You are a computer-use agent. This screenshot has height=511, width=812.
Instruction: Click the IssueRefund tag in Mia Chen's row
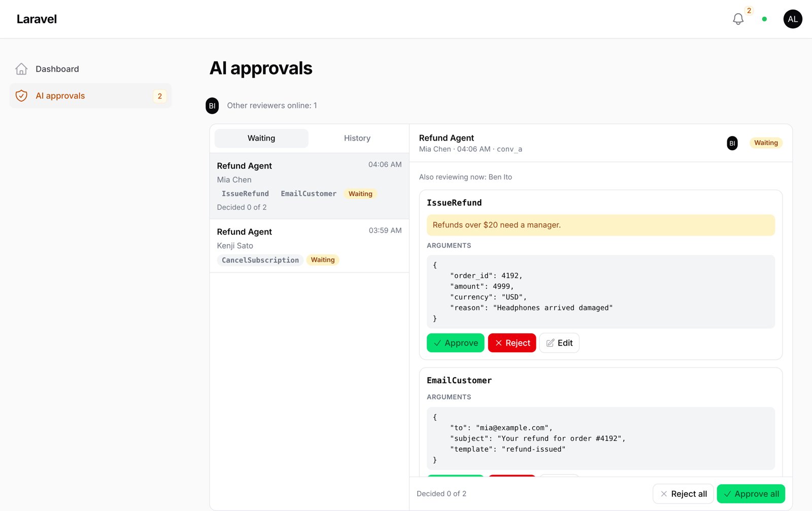coord(245,194)
